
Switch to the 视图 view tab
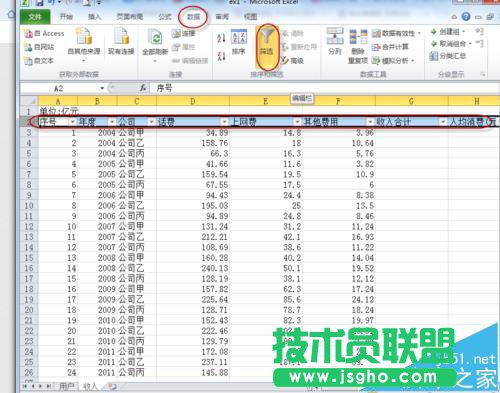(250, 16)
